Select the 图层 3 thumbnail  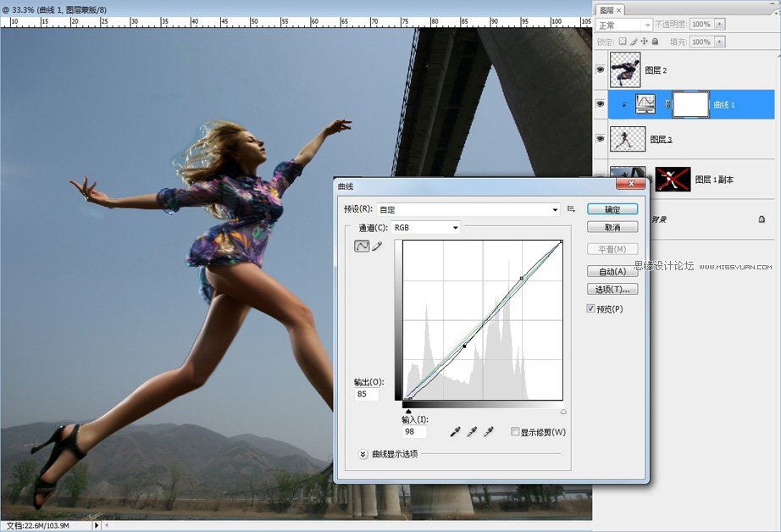628,139
